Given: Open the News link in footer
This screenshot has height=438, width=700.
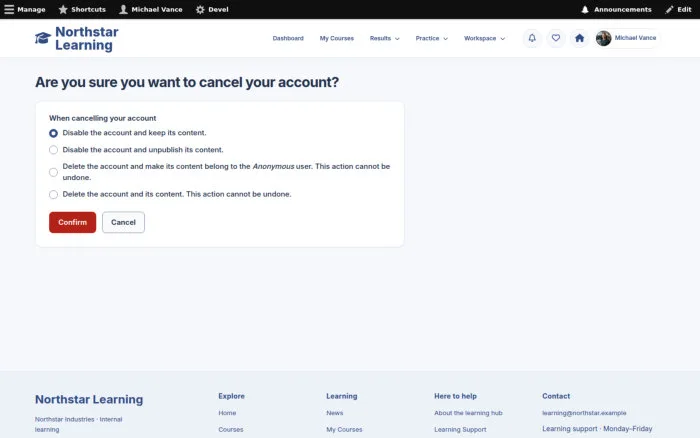Looking at the screenshot, I should (x=335, y=413).
